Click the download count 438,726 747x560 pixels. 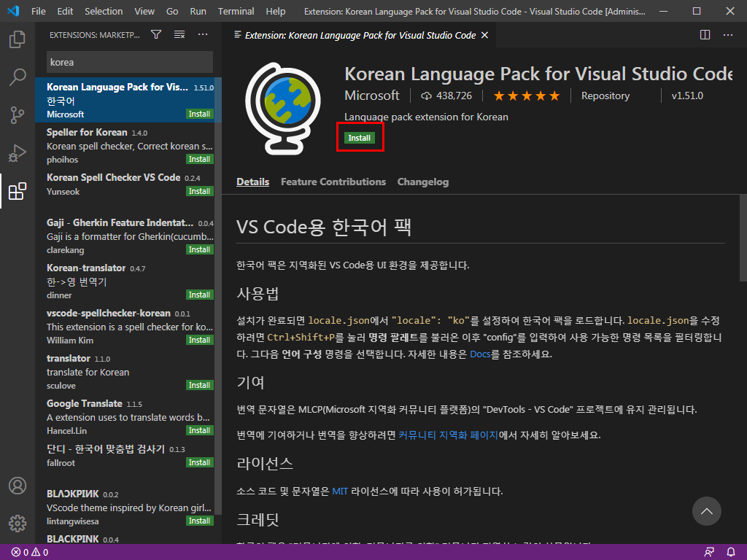(446, 96)
